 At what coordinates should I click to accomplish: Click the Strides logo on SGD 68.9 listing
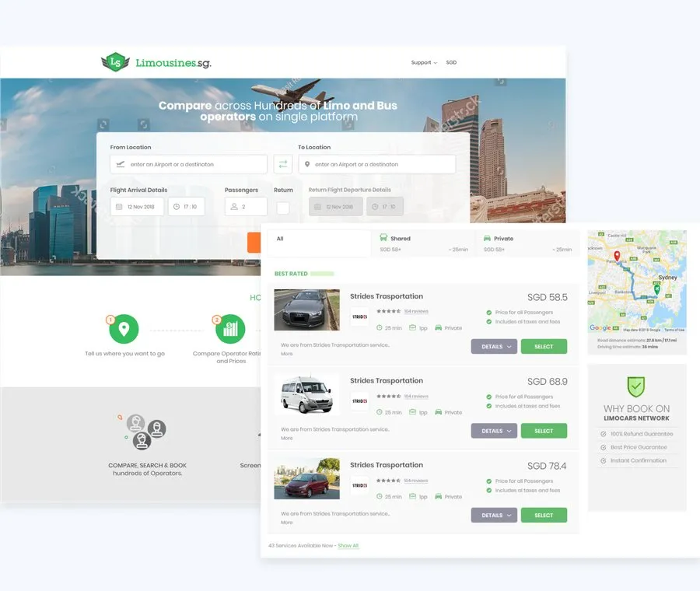(359, 400)
